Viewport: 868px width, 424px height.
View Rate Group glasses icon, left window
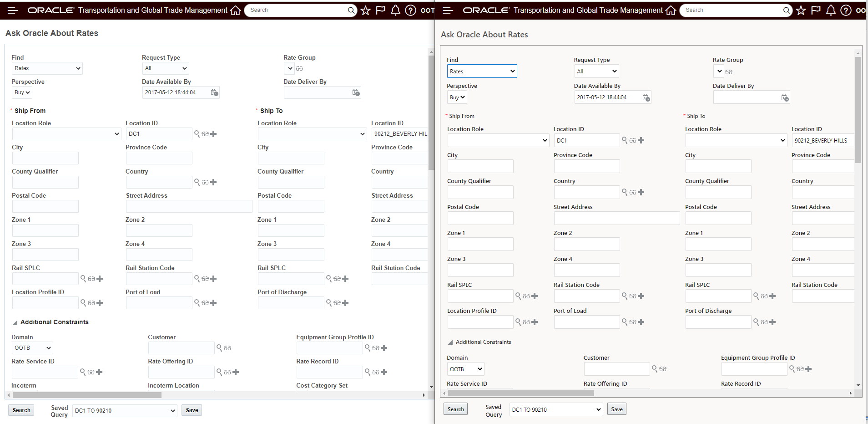(x=299, y=68)
